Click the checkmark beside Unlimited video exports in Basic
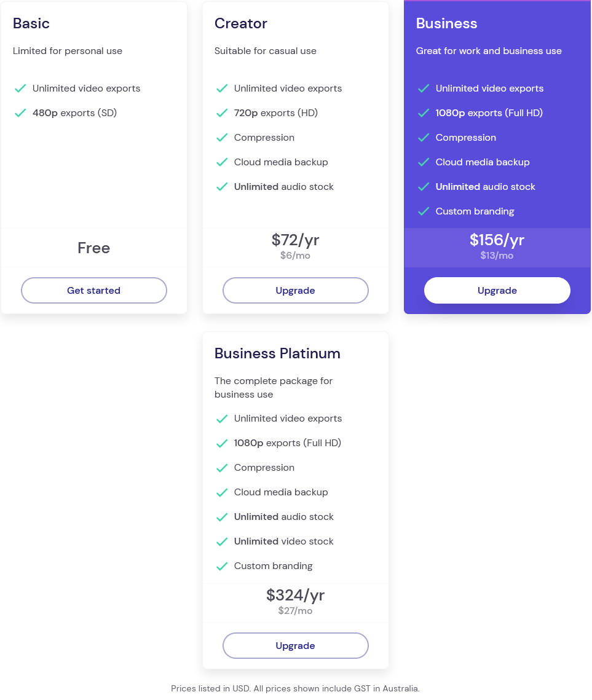Viewport: 592px width, 700px height. (x=20, y=88)
